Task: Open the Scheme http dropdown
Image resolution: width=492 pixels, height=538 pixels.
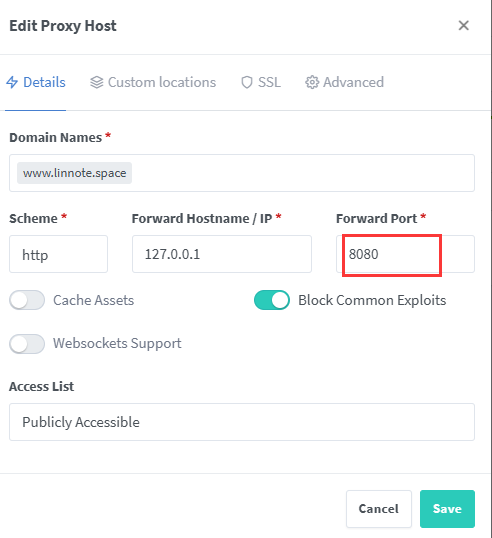Action: click(x=58, y=254)
